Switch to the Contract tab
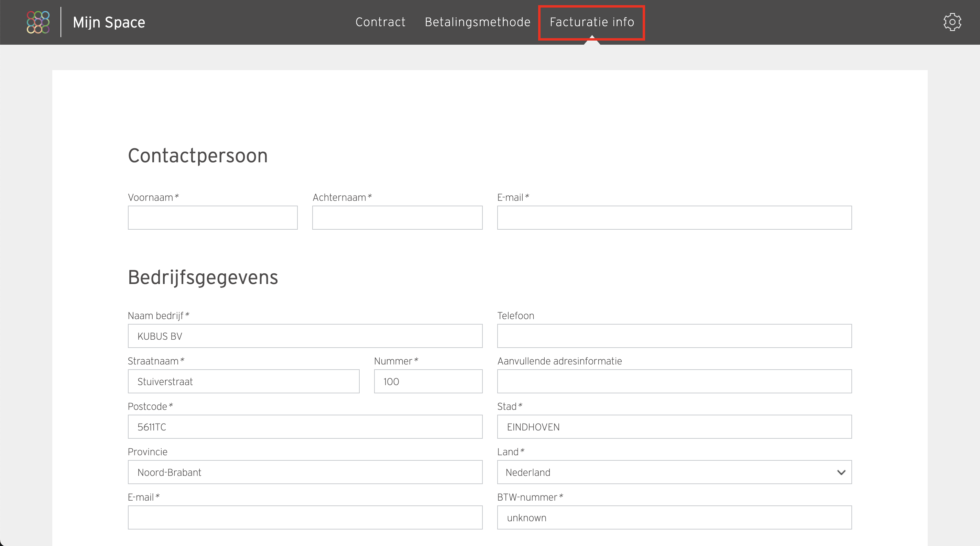 (x=380, y=22)
